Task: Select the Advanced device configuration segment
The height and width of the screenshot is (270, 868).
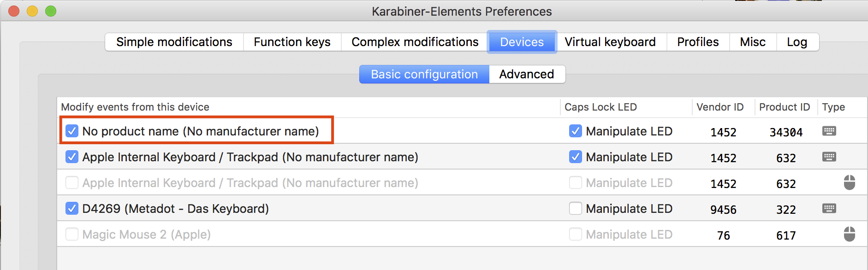Action: 526,74
